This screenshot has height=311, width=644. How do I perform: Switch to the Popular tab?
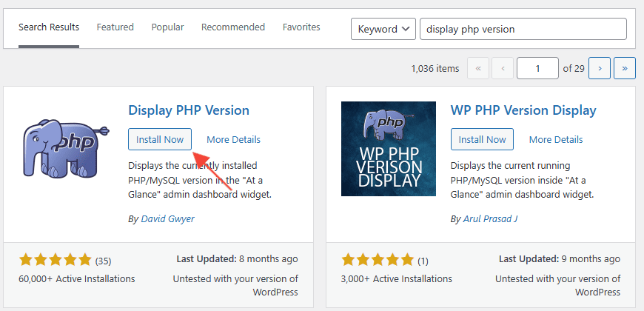coord(167,27)
